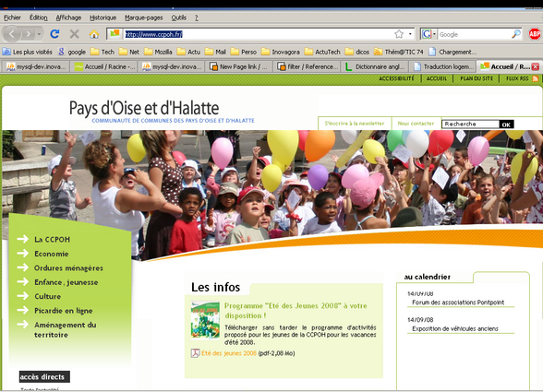Click the browser Back arrow button

(12, 34)
